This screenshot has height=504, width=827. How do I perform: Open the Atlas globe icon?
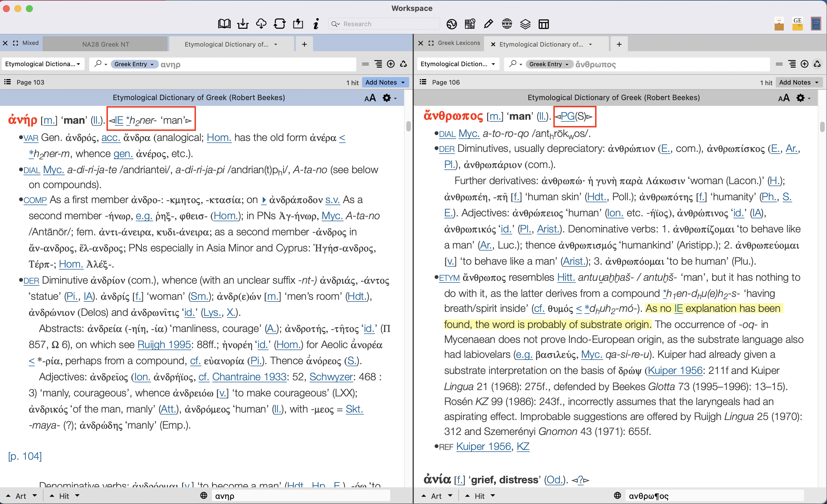click(452, 24)
